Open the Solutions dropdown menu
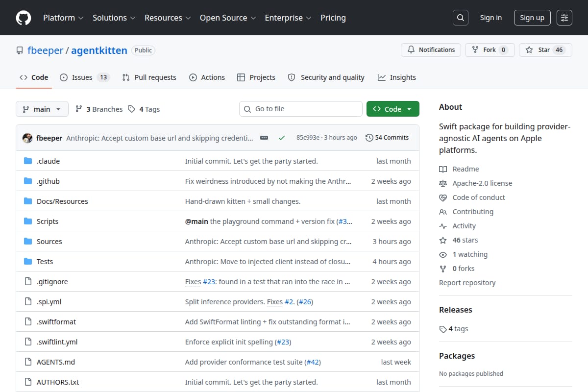Screen dimensions: 588x392 coord(113,18)
